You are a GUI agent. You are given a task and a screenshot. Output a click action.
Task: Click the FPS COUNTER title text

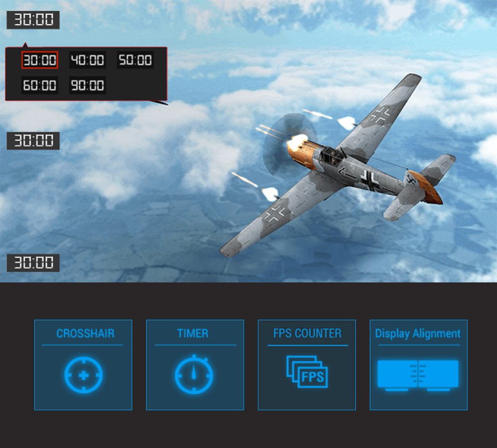[x=308, y=334]
